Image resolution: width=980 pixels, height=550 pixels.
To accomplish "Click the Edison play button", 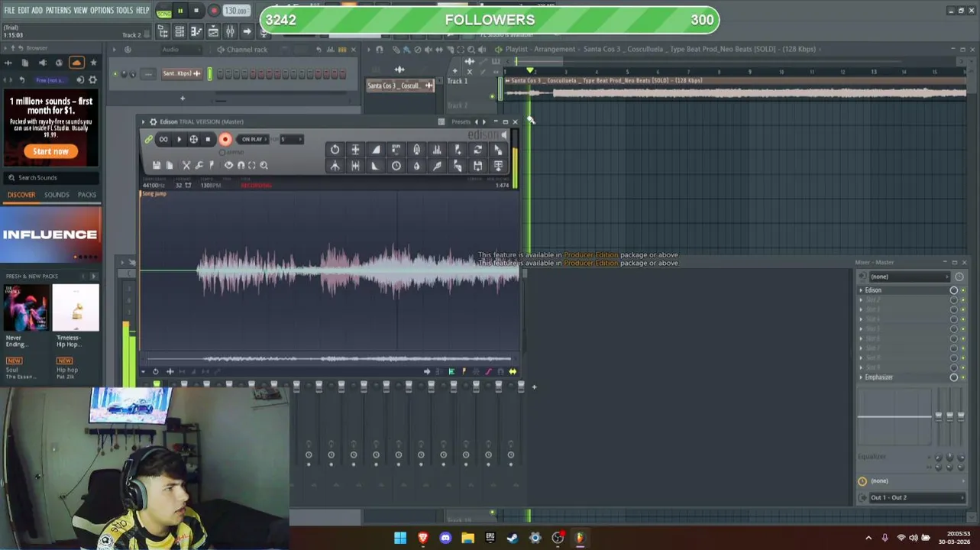I will [x=179, y=139].
